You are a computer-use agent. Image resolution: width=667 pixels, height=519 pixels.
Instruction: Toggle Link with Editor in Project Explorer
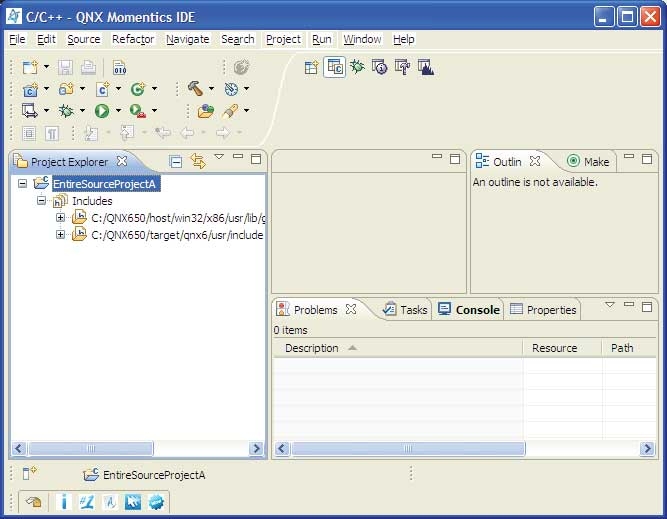click(x=197, y=161)
